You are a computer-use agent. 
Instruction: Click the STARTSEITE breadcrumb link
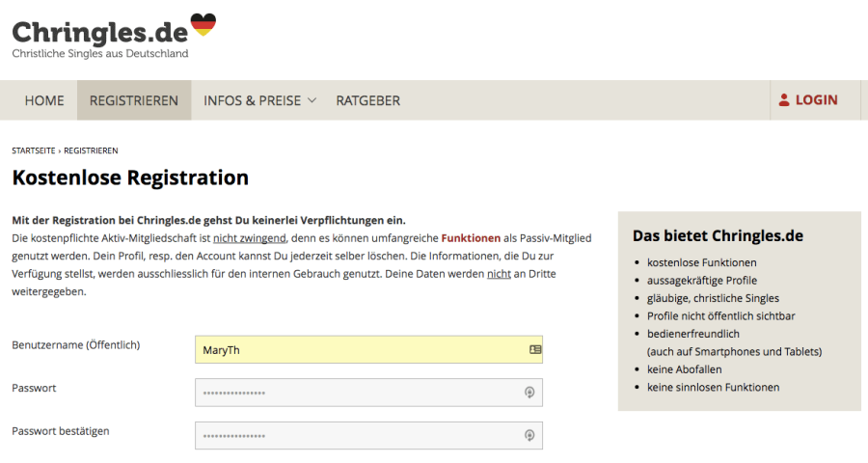[x=34, y=151]
